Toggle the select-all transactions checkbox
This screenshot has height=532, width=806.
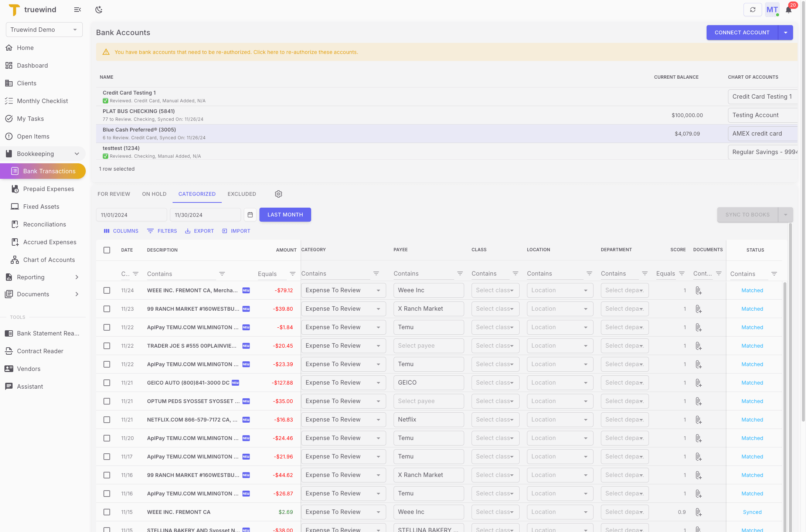(107, 250)
